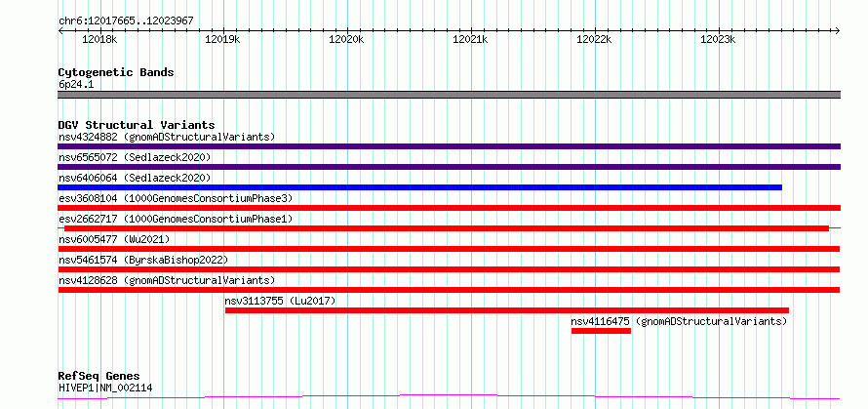This screenshot has height=409, width=868.
Task: Click the chr6:12017665..12023967 coordinate label
Action: pyautogui.click(x=126, y=21)
